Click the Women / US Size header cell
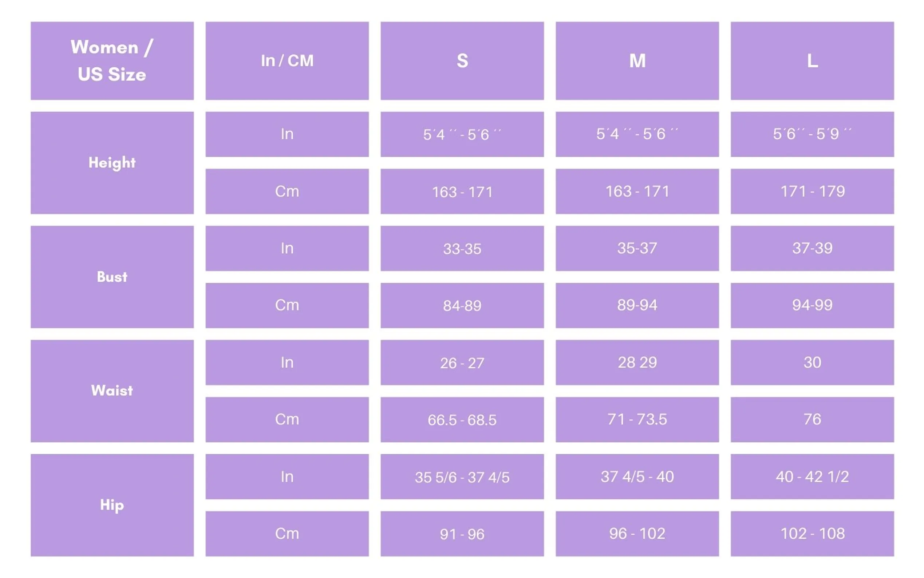 (x=112, y=61)
